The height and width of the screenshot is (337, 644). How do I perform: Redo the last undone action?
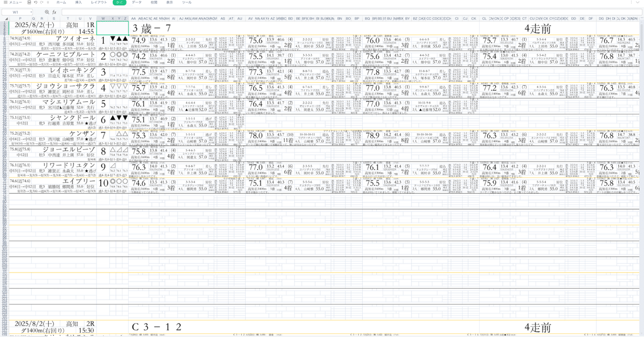(x=41, y=3)
